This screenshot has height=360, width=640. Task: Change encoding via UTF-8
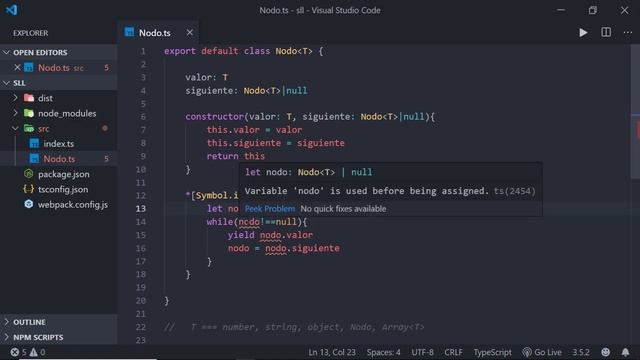(422, 352)
